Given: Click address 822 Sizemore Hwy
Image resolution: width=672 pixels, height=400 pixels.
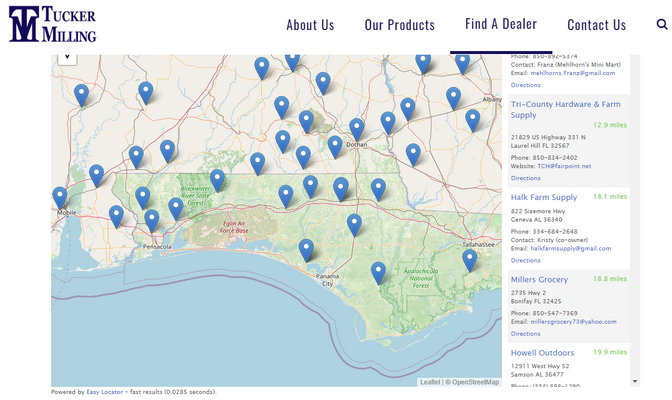Looking at the screenshot, I should point(538,211).
